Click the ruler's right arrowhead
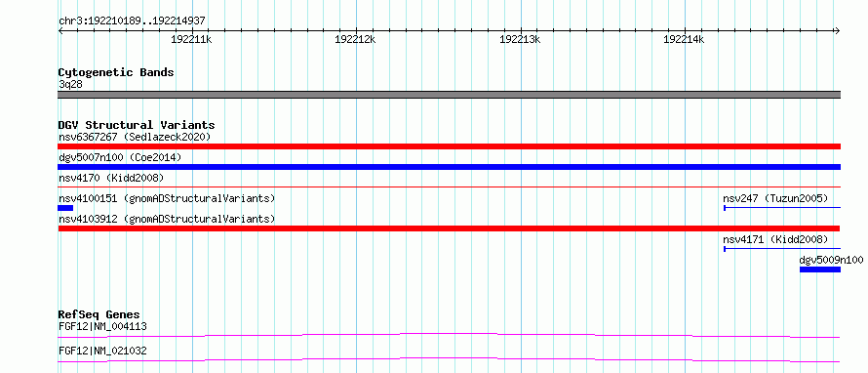Screen dimensions: 868x373 [x=838, y=30]
